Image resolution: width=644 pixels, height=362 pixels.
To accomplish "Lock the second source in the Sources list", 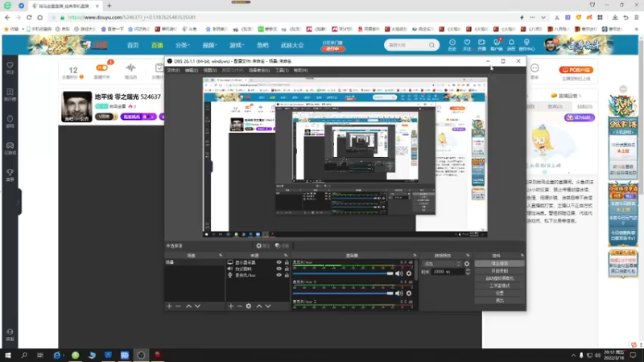I will click(x=287, y=269).
